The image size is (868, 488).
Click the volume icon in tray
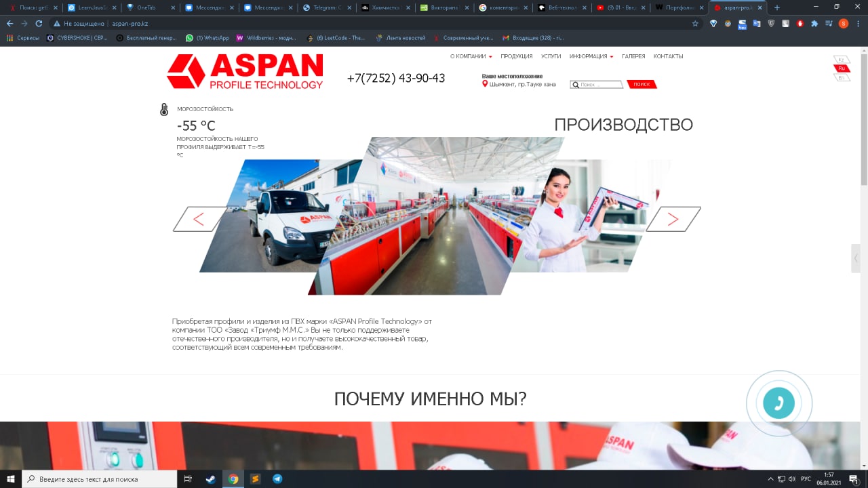pos(792,479)
